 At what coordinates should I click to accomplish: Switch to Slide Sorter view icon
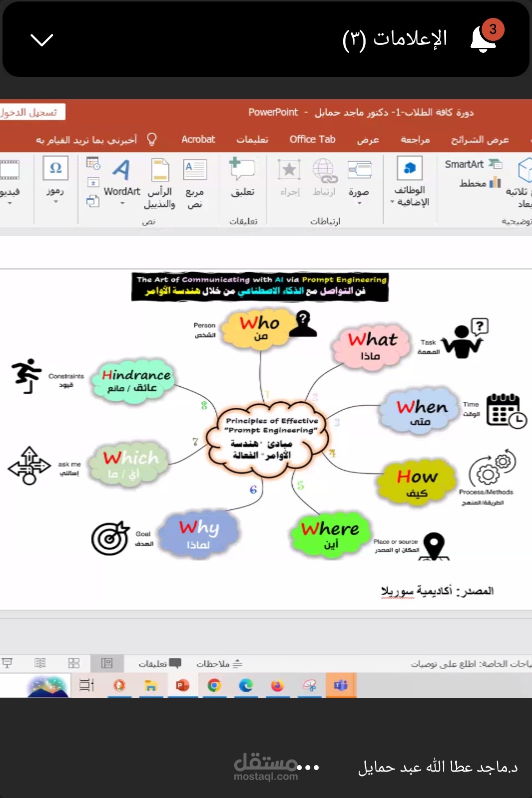coord(74,663)
